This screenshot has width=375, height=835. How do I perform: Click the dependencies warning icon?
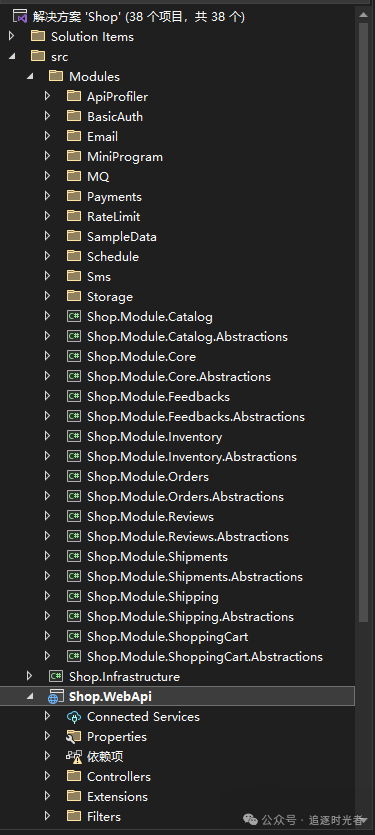click(x=74, y=757)
